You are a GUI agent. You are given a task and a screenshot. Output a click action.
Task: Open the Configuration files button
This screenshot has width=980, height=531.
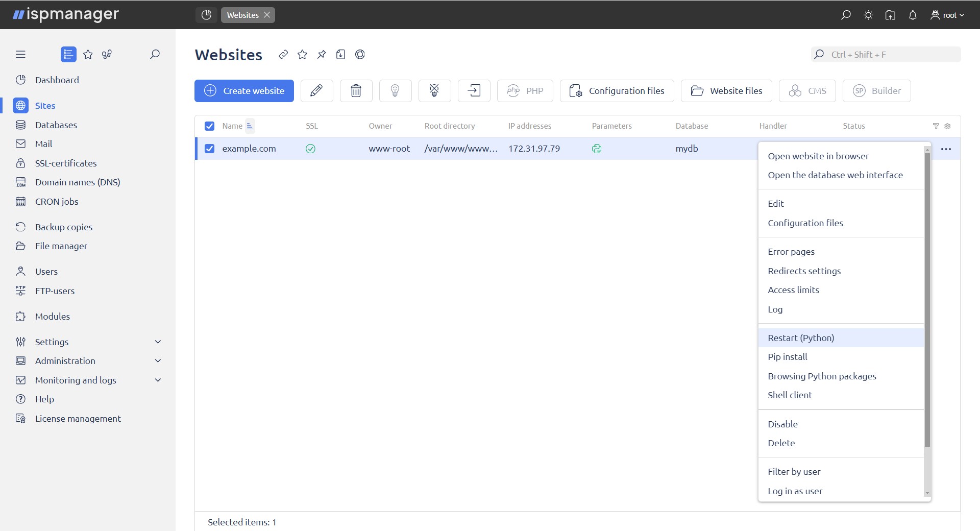[x=617, y=91]
